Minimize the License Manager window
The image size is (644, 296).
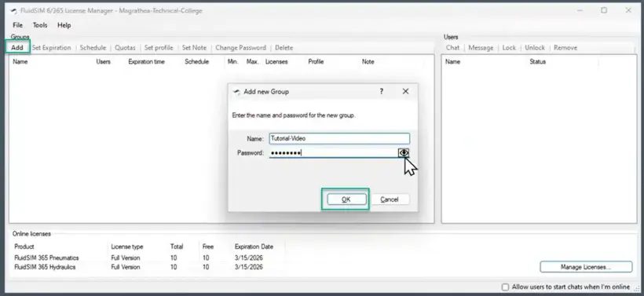[x=580, y=10]
